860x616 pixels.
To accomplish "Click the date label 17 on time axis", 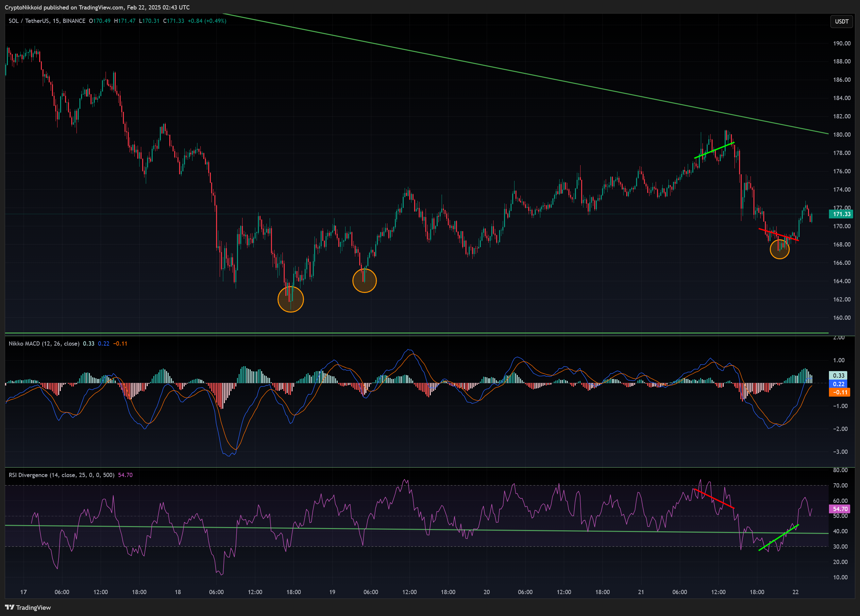I will [24, 592].
